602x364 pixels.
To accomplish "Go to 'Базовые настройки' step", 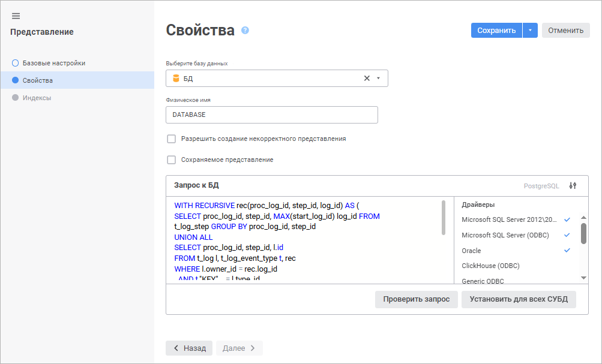I will click(53, 63).
